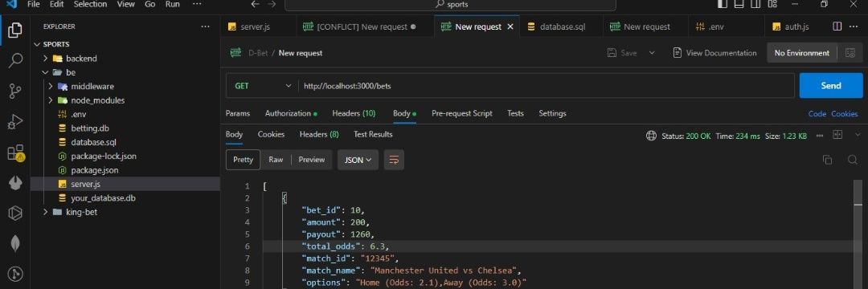Open the File menu

coord(33,4)
